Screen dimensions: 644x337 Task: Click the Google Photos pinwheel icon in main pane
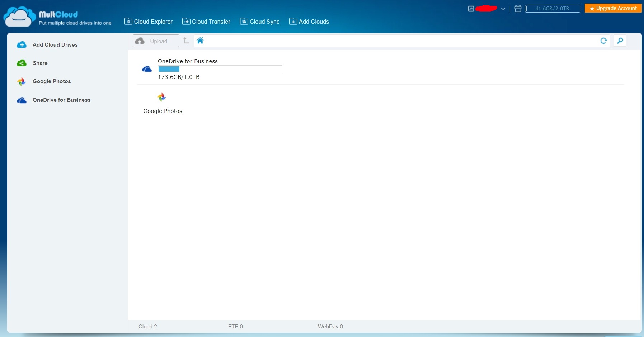coord(161,97)
